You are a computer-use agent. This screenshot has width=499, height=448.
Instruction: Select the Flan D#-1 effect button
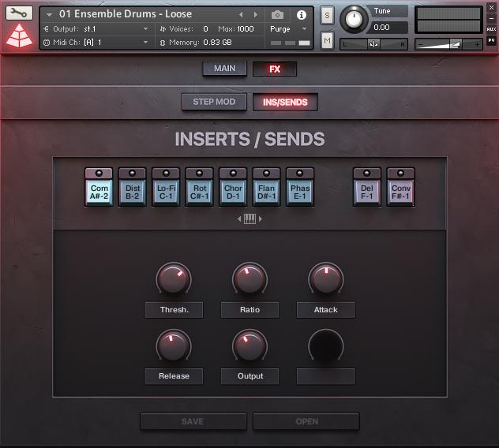coord(266,192)
